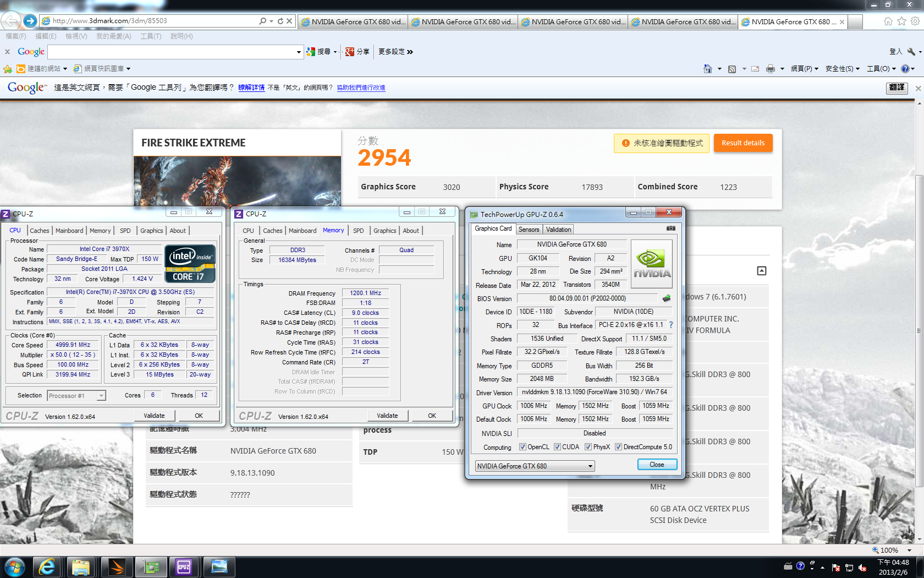Click the Favorites star icon at top right

901,21
